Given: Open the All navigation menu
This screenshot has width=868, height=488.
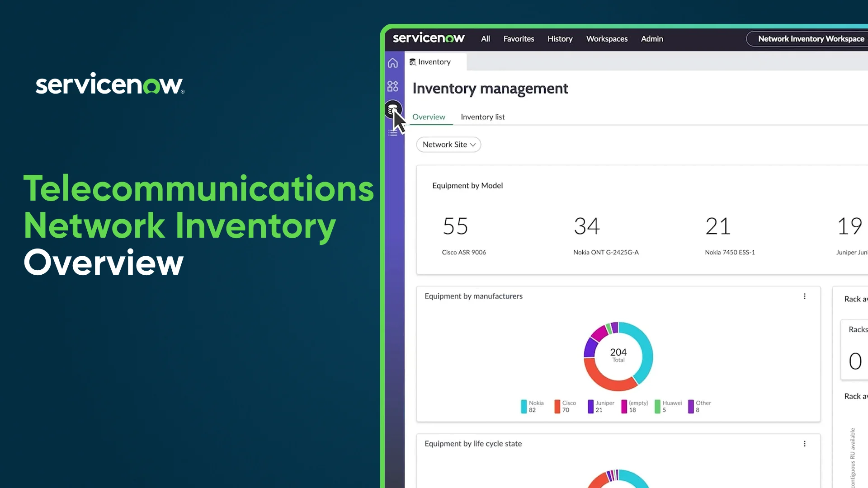Looking at the screenshot, I should tap(485, 39).
